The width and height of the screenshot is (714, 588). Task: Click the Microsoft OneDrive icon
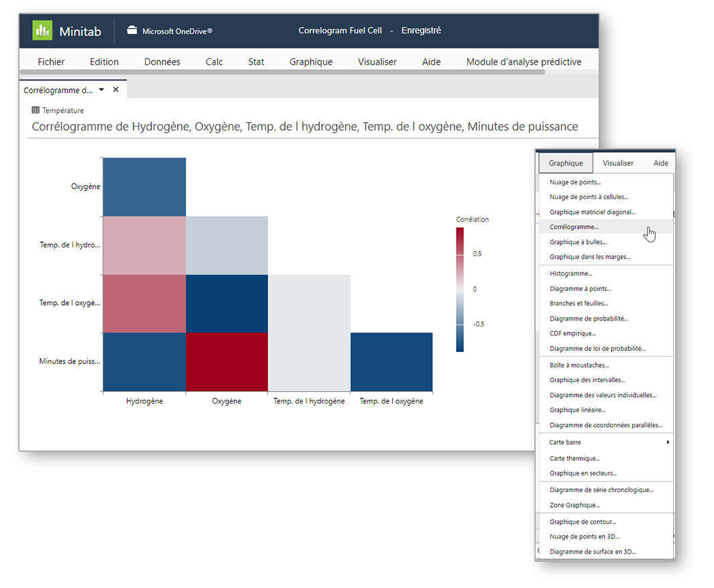tap(132, 31)
